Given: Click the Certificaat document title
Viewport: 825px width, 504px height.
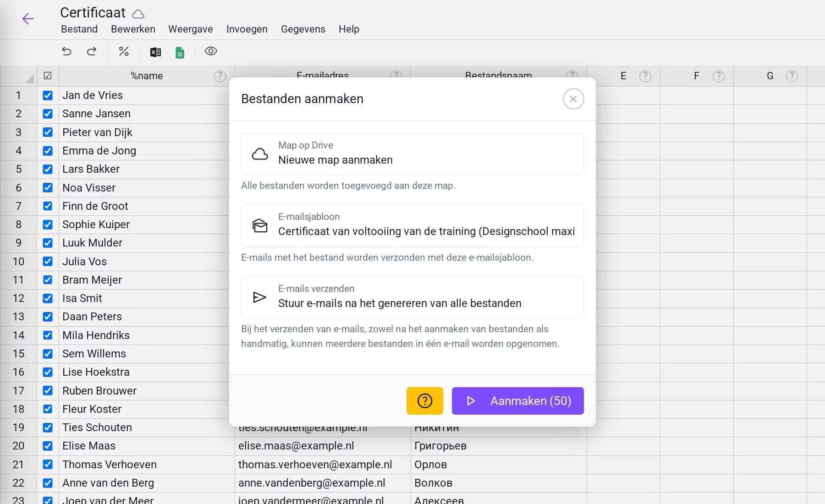Looking at the screenshot, I should click(93, 13).
